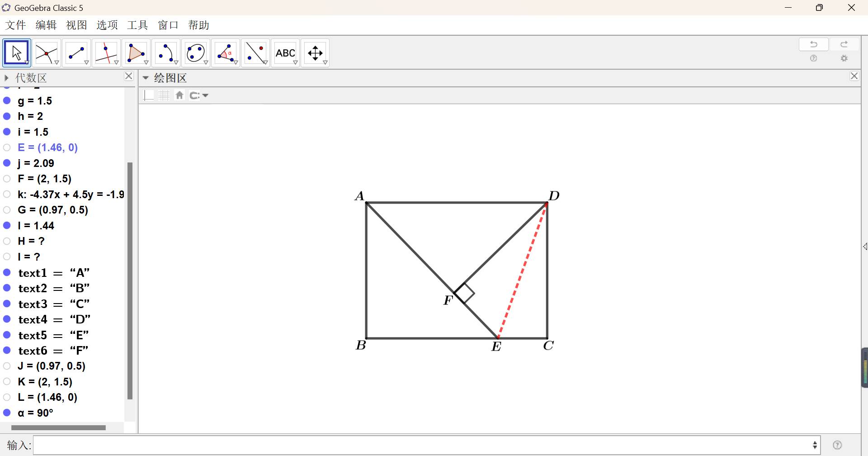Image resolution: width=868 pixels, height=456 pixels.
Task: Select the Move arrow tool
Action: 17,53
